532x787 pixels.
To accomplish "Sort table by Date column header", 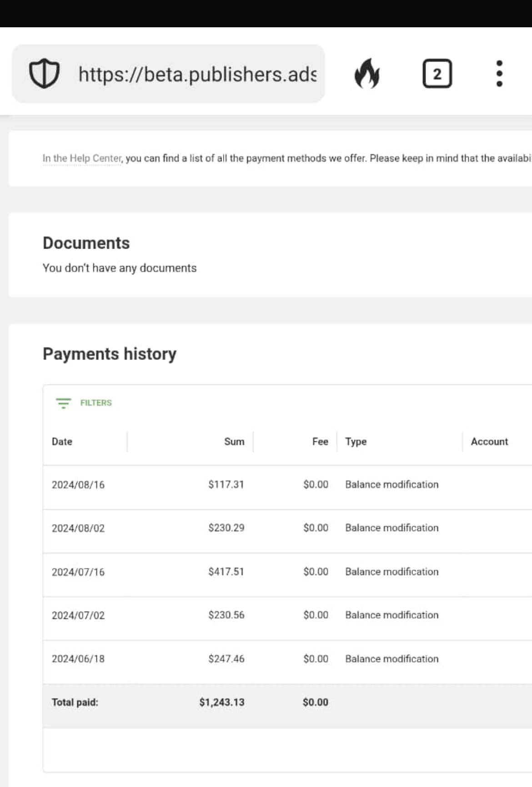I will [x=62, y=441].
